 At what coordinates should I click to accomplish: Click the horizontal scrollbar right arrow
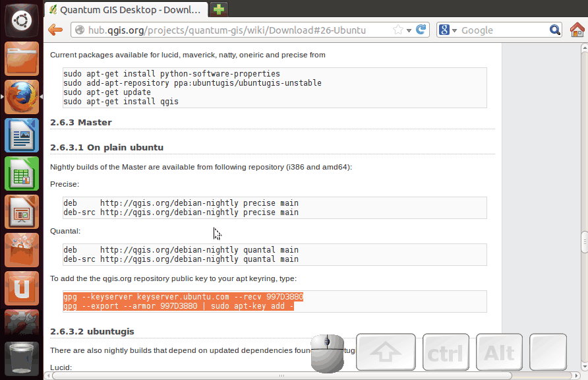(x=577, y=375)
